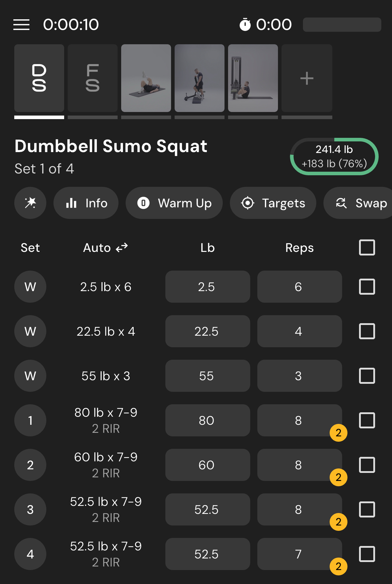This screenshot has height=584, width=392.
Task: Tap the warm-up W badge for 2.5 lb
Action: point(30,287)
